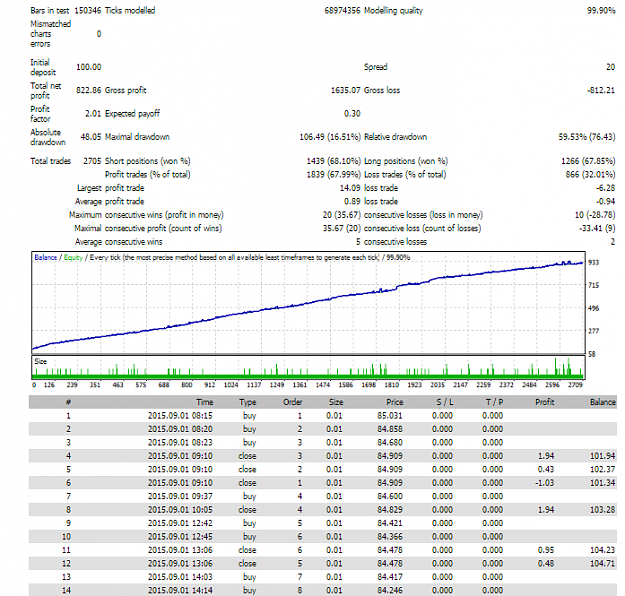Click the Absolute drawdown value 48.05
The height and width of the screenshot is (596, 625).
click(x=91, y=137)
